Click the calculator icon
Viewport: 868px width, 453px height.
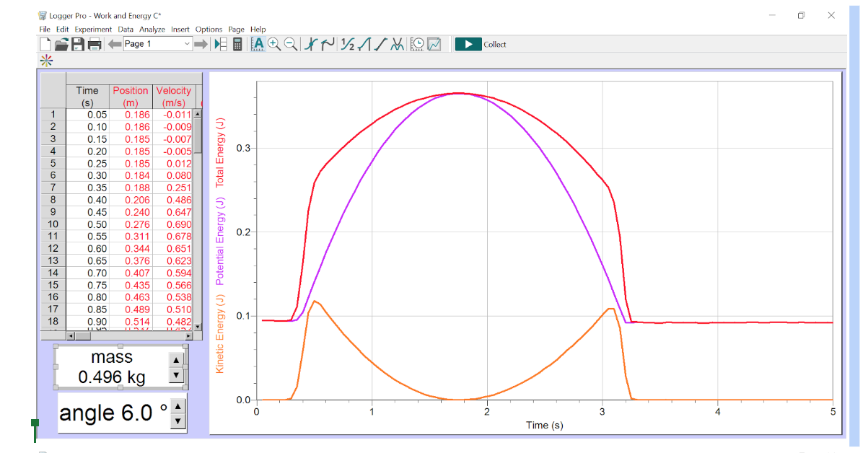click(x=237, y=44)
